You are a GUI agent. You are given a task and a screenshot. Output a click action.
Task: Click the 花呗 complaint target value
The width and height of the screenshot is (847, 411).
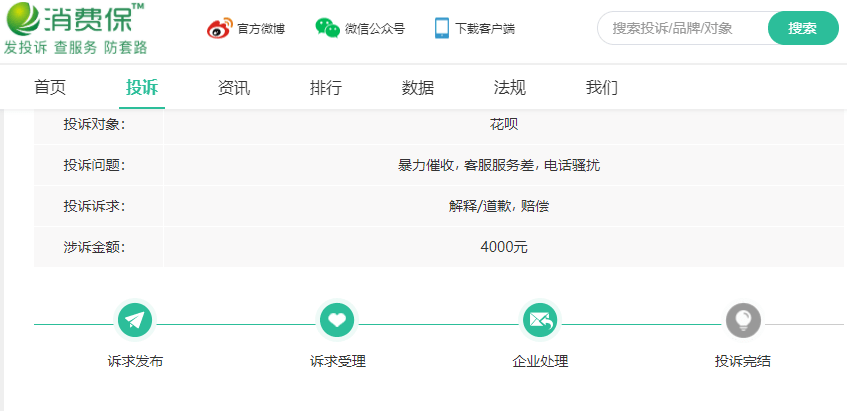click(504, 125)
